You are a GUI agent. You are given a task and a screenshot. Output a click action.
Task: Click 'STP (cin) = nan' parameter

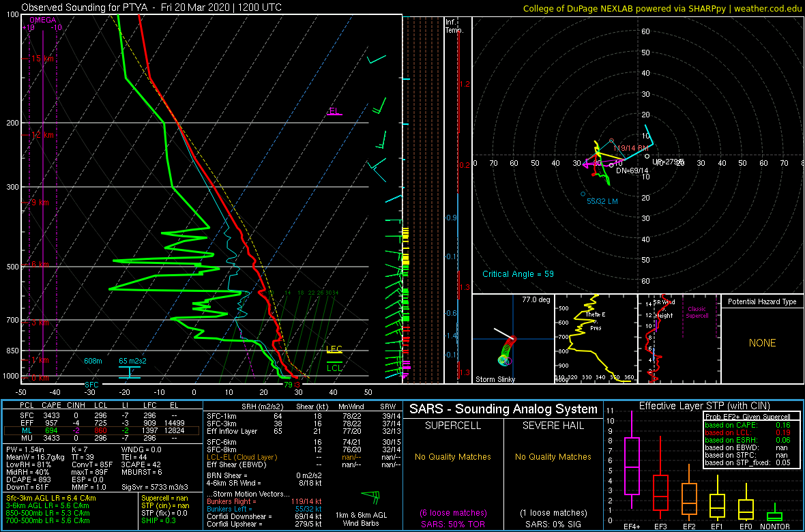[165, 505]
